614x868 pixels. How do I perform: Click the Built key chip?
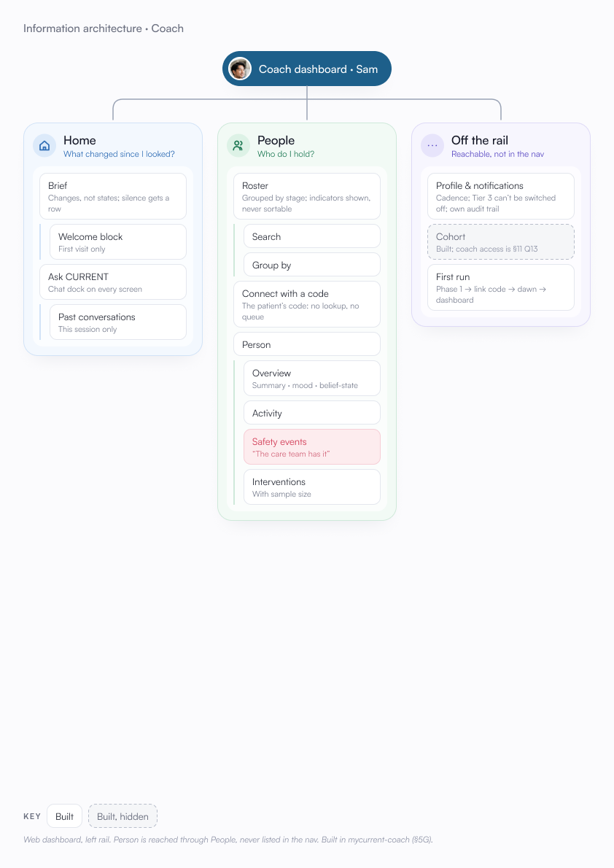click(64, 816)
